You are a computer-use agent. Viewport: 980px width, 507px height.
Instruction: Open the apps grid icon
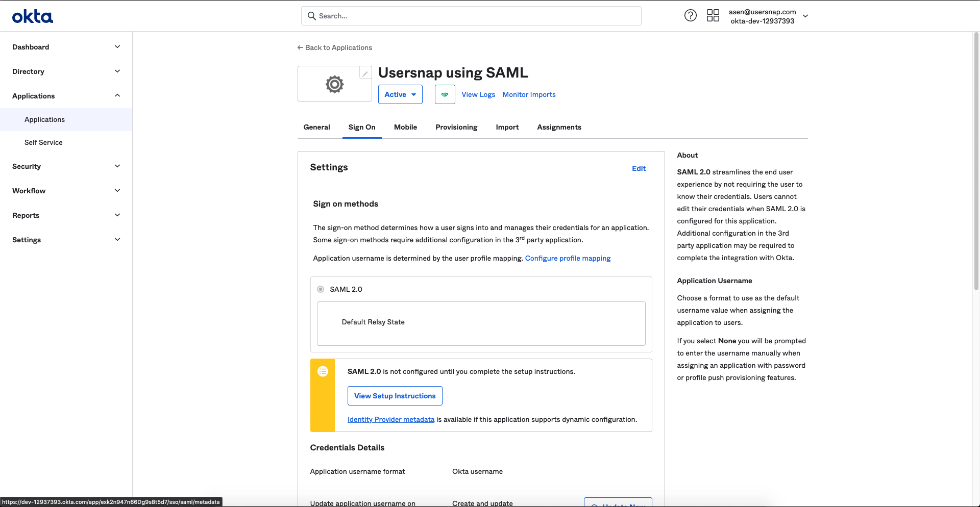click(713, 16)
